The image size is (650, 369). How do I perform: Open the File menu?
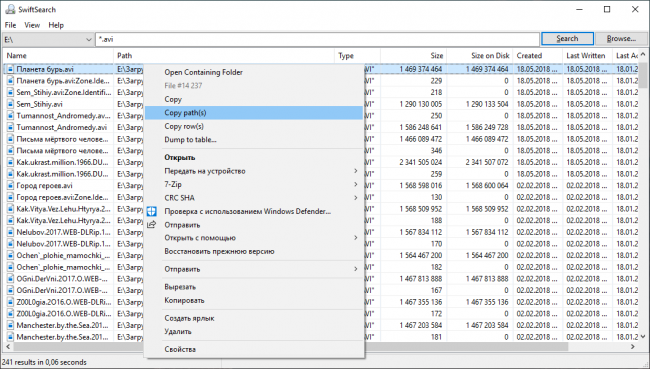click(10, 25)
